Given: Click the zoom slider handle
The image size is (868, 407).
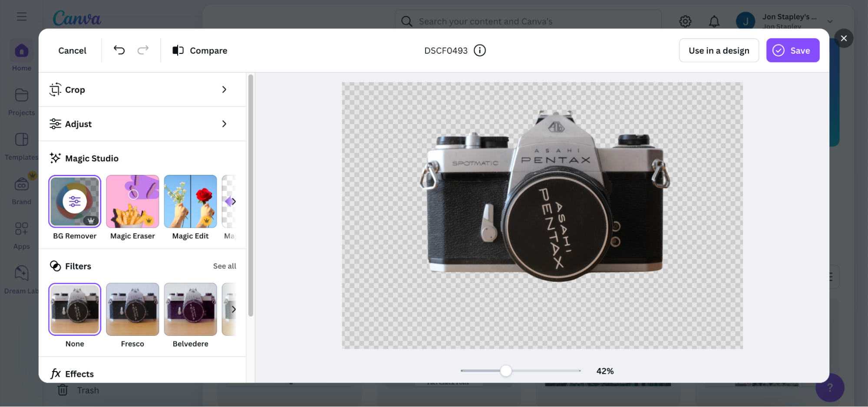Looking at the screenshot, I should click(505, 371).
